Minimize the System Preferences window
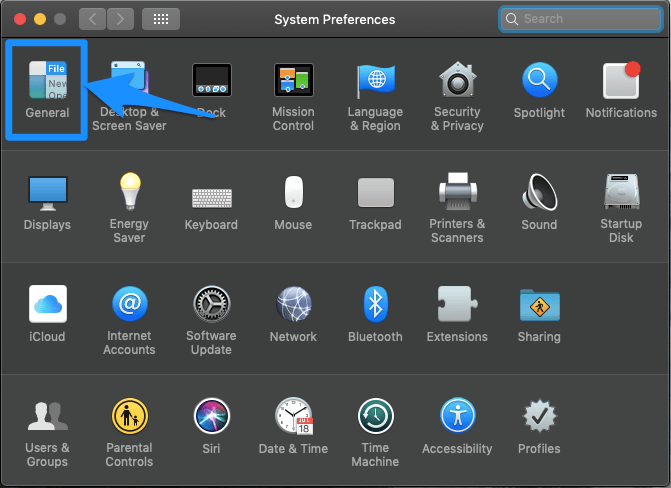671x488 pixels. click(40, 19)
